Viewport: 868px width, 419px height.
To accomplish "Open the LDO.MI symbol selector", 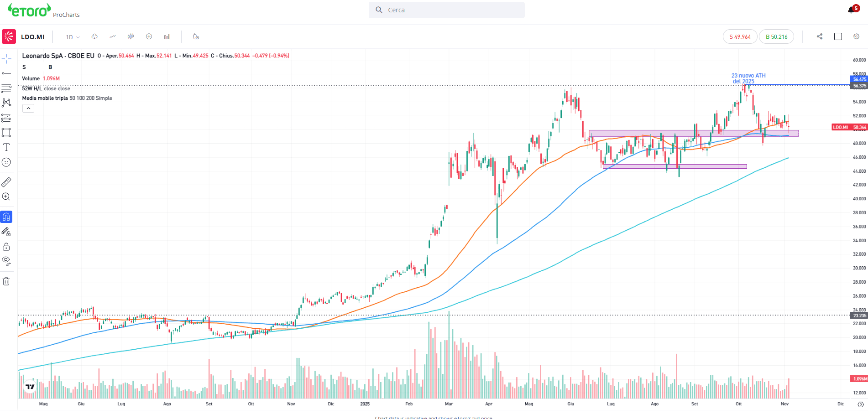I will [x=33, y=37].
